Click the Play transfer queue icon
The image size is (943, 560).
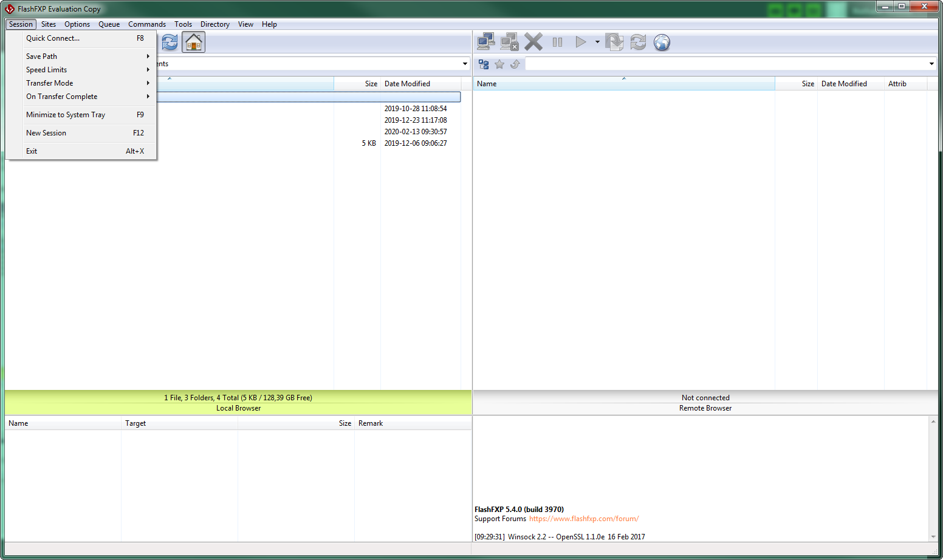581,42
